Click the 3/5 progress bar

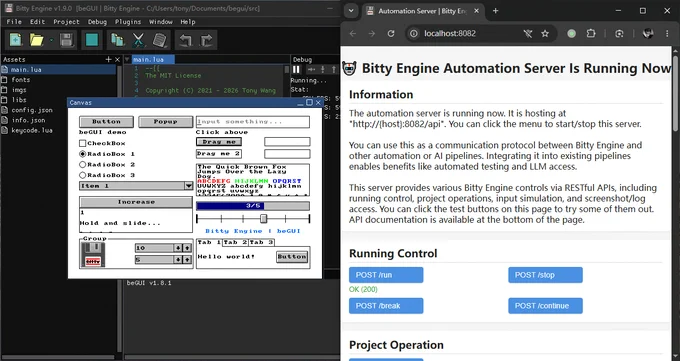pyautogui.click(x=253, y=206)
